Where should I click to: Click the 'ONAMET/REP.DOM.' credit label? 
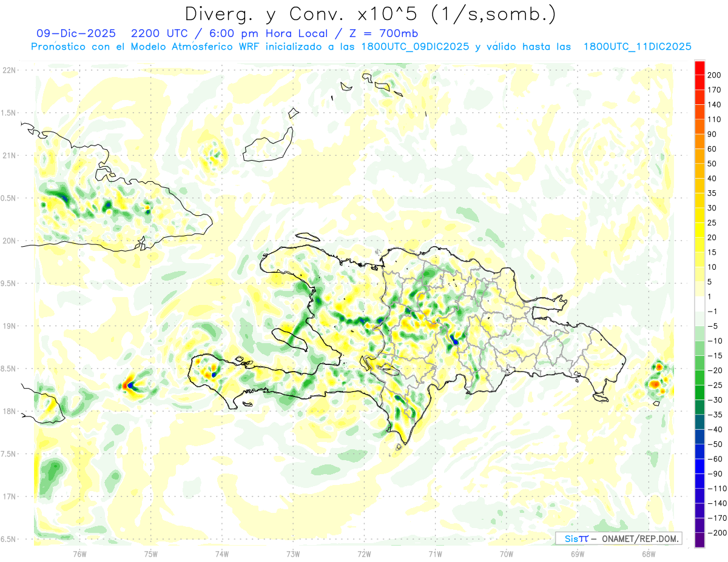pos(639,538)
